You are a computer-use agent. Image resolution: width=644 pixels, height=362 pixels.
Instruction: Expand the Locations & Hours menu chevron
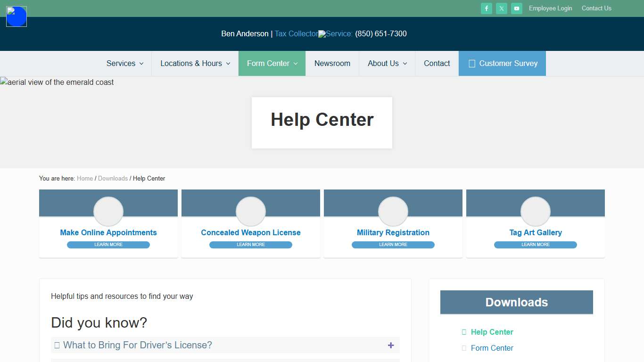pos(228,63)
